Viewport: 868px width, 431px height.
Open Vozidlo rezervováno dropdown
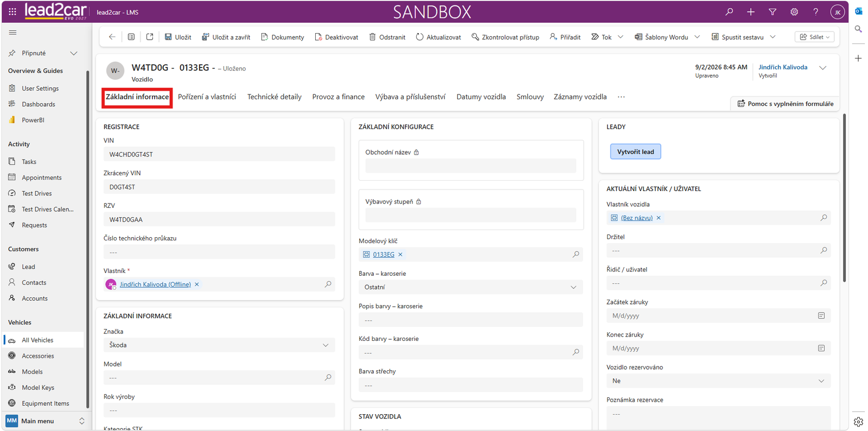tap(718, 381)
